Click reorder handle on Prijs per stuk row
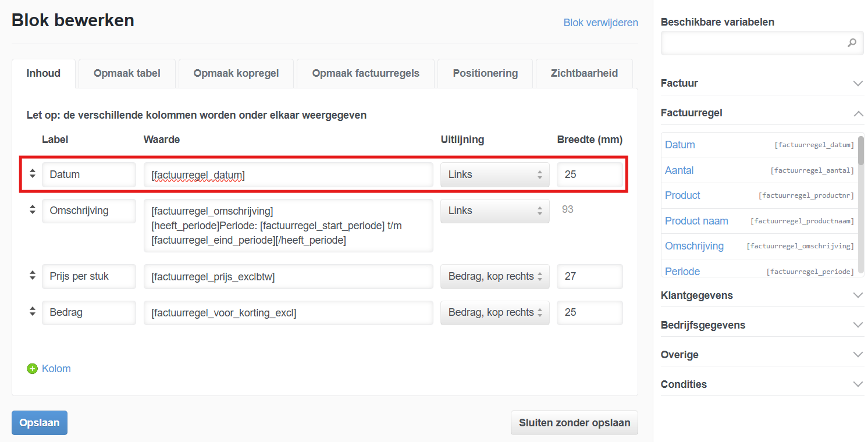 (x=33, y=276)
